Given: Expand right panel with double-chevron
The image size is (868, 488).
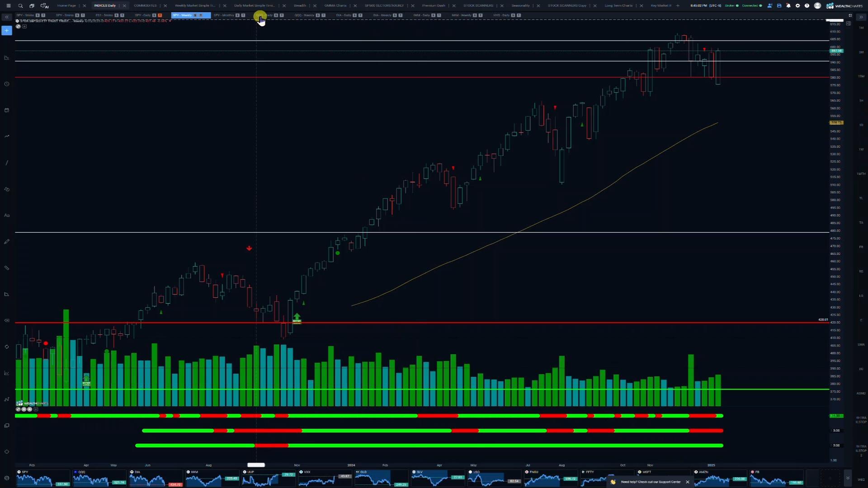Looking at the screenshot, I should coord(861,17).
